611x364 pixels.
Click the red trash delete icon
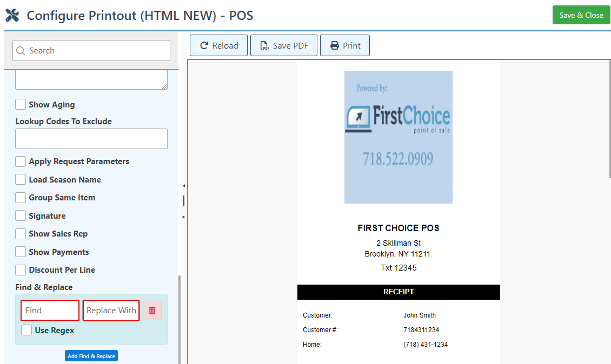pyautogui.click(x=152, y=311)
